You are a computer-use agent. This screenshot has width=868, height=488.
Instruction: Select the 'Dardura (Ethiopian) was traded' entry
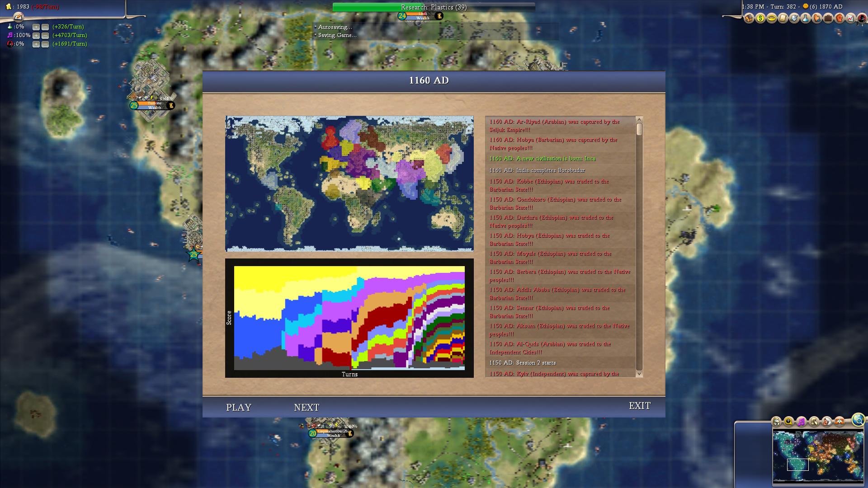560,221
